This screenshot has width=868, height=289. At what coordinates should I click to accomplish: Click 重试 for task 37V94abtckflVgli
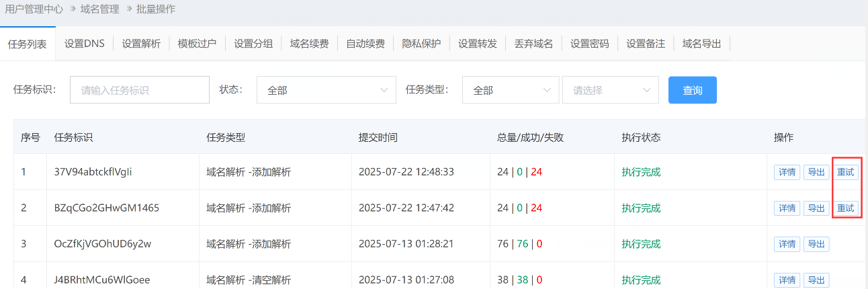[846, 172]
